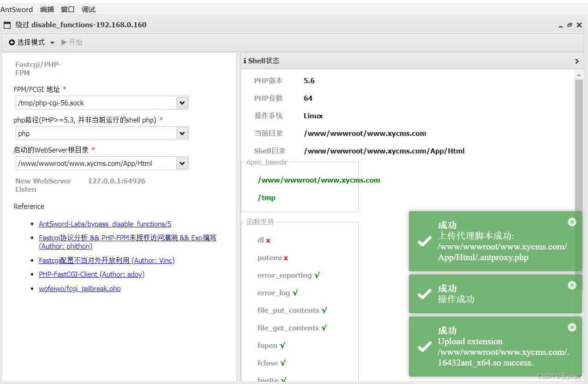Expand the WebServer根目录 dropdown arrow

tap(182, 163)
